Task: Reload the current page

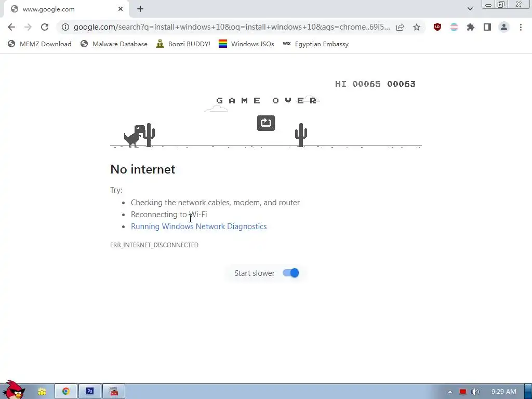Action: 45,27
